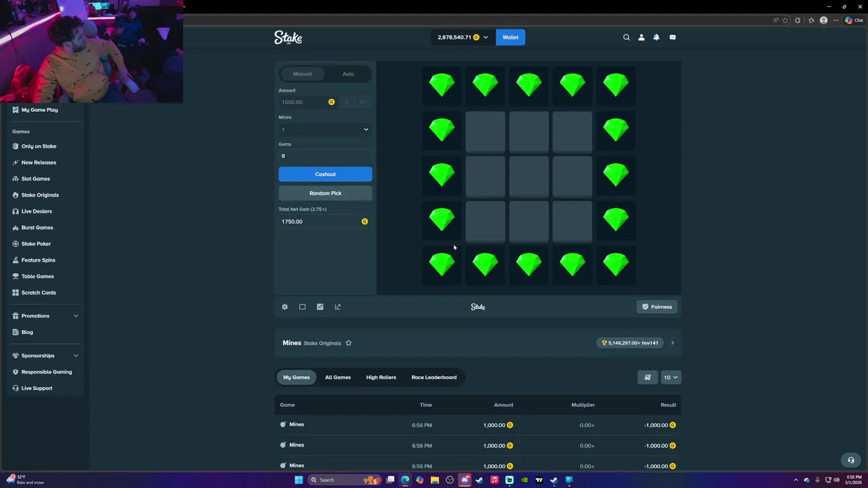Open the Copilot Chat button in Edge
868x488 pixels.
point(854,20)
